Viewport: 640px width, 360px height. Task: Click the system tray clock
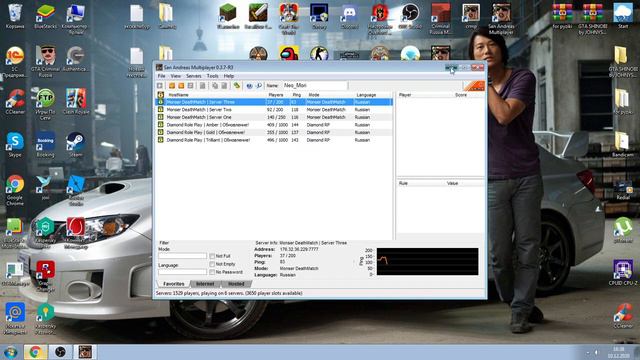[x=618, y=352]
